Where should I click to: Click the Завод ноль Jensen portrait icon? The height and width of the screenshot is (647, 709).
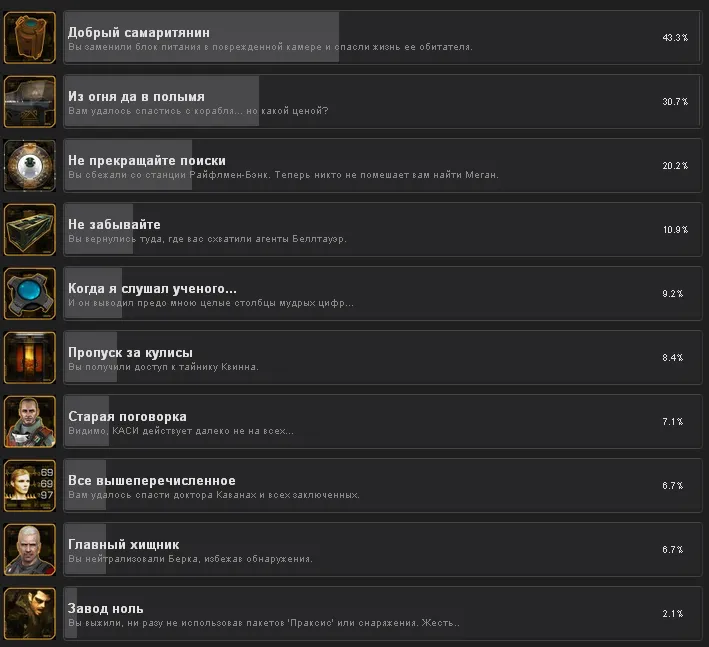[30, 614]
